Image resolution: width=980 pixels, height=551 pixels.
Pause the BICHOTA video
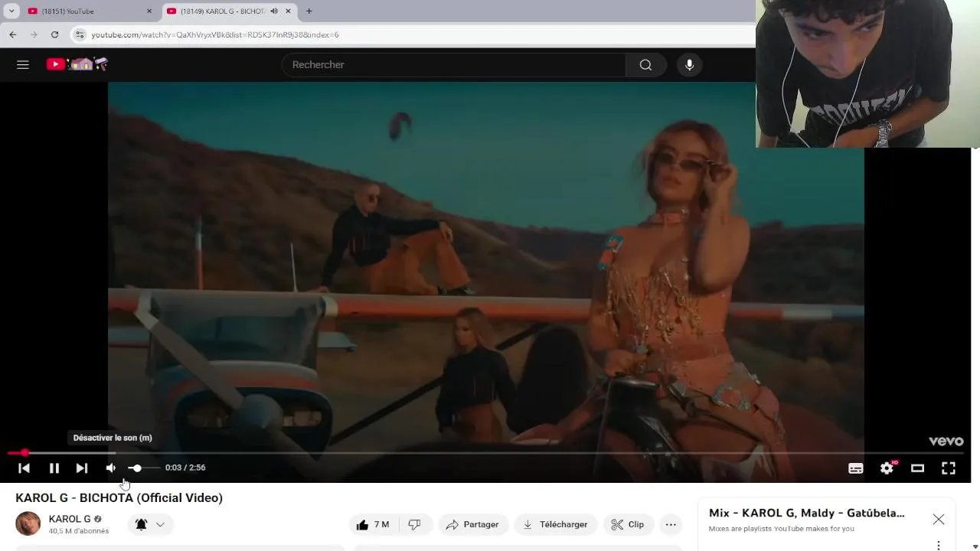tap(54, 468)
